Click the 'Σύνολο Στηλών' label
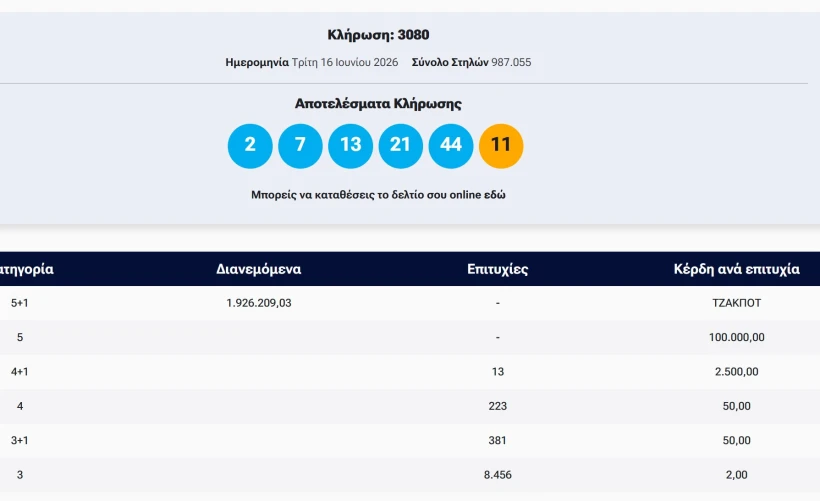Viewport: 820px width, 501px height. coord(450,62)
